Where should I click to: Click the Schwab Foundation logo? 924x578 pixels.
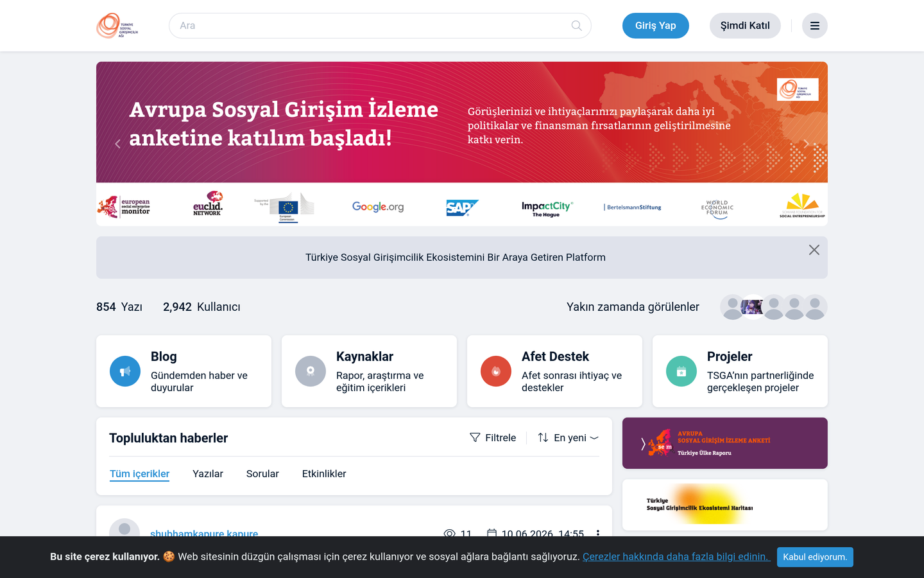(x=802, y=206)
